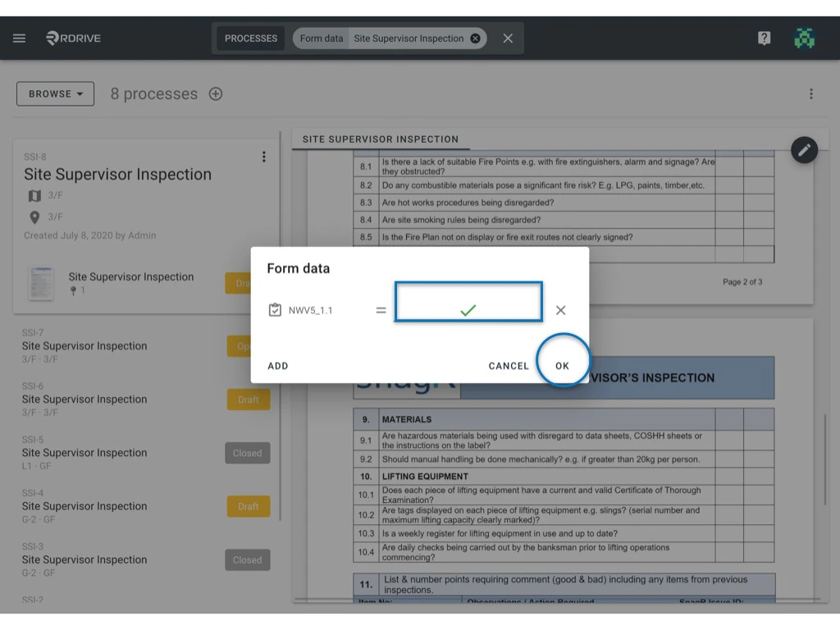Click OK to confirm form data
This screenshot has height=630, width=840.
pos(564,366)
